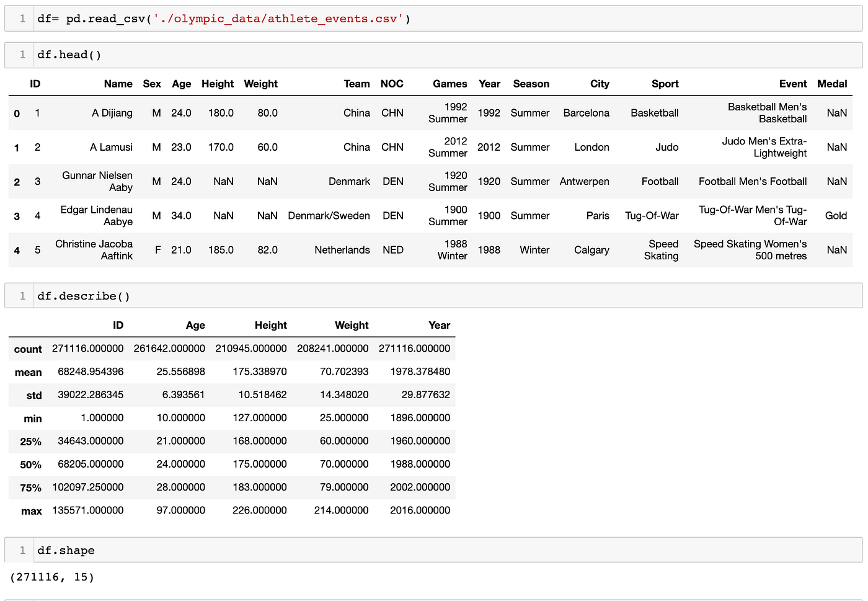Click the 'Denmark/Sweden' team cell
The width and height of the screenshot is (868, 601).
(329, 215)
